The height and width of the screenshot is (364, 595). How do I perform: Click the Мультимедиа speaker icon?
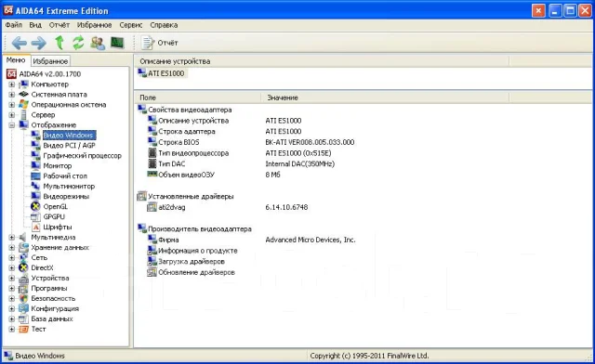(x=23, y=238)
